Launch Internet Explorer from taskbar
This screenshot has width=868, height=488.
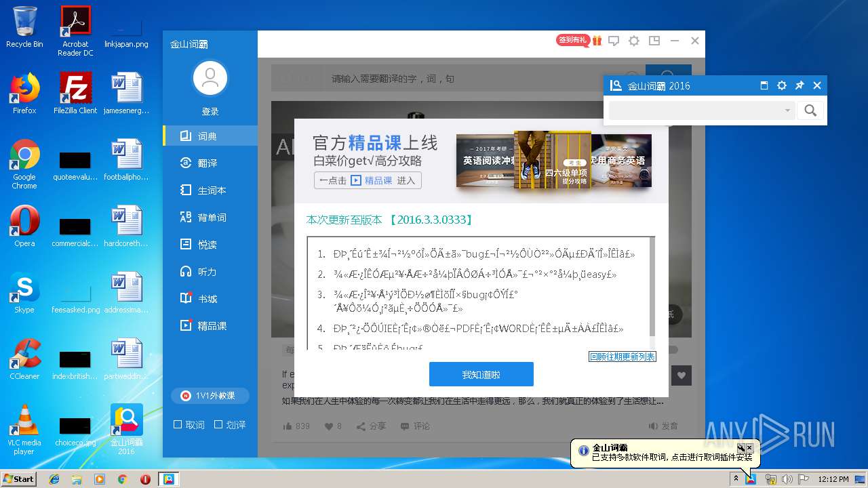click(x=54, y=479)
